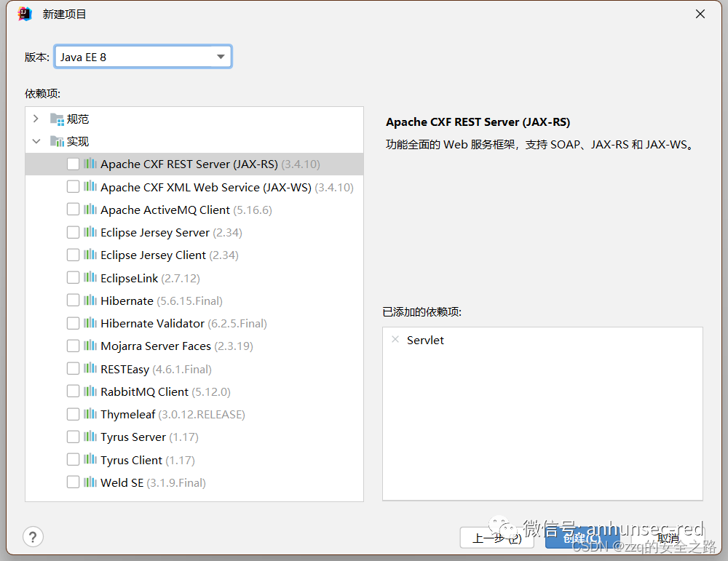This screenshot has height=561, width=728.
Task: Click the 规范 folder icon
Action: [57, 119]
